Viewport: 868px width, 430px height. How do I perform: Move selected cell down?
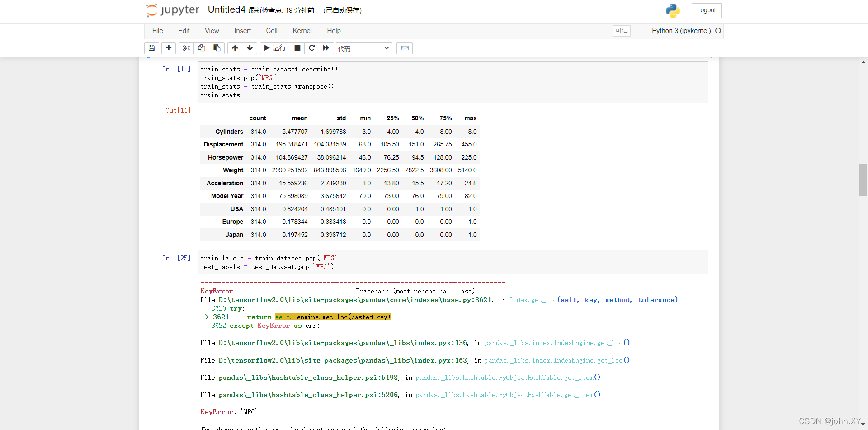[x=250, y=48]
